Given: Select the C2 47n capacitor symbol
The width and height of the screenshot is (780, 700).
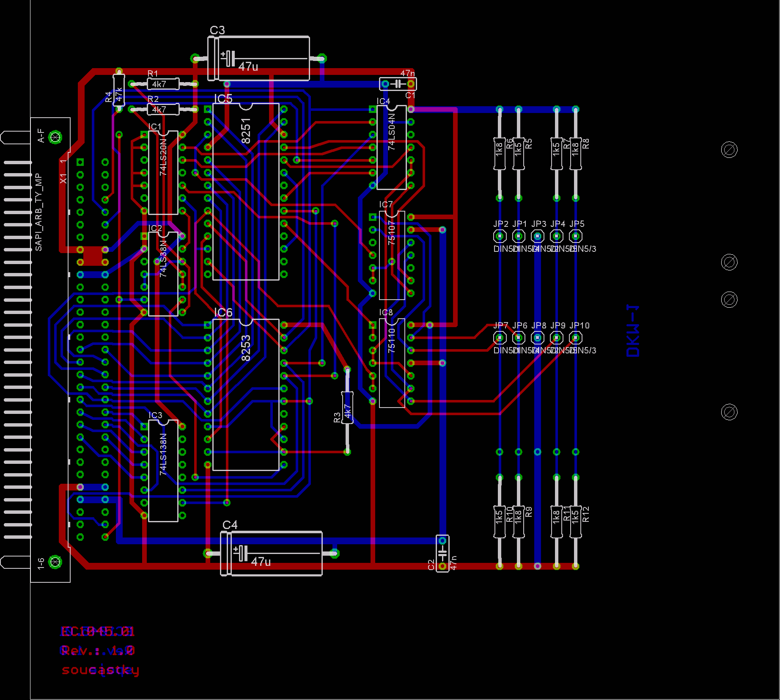Looking at the screenshot, I should coord(442,553).
